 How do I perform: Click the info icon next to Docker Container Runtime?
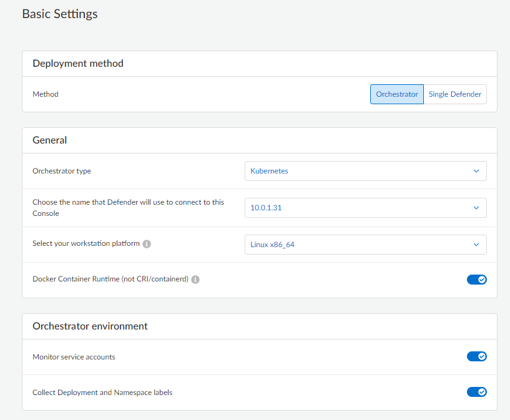pyautogui.click(x=195, y=280)
